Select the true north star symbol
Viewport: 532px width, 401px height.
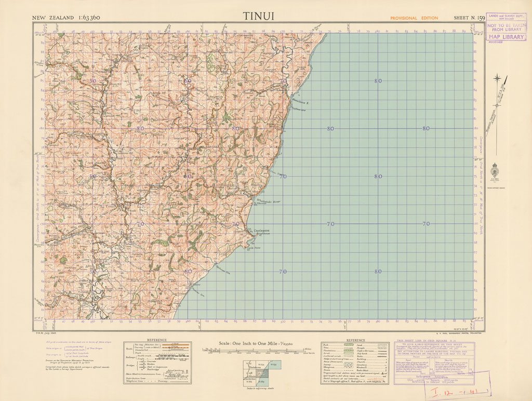tap(498, 79)
